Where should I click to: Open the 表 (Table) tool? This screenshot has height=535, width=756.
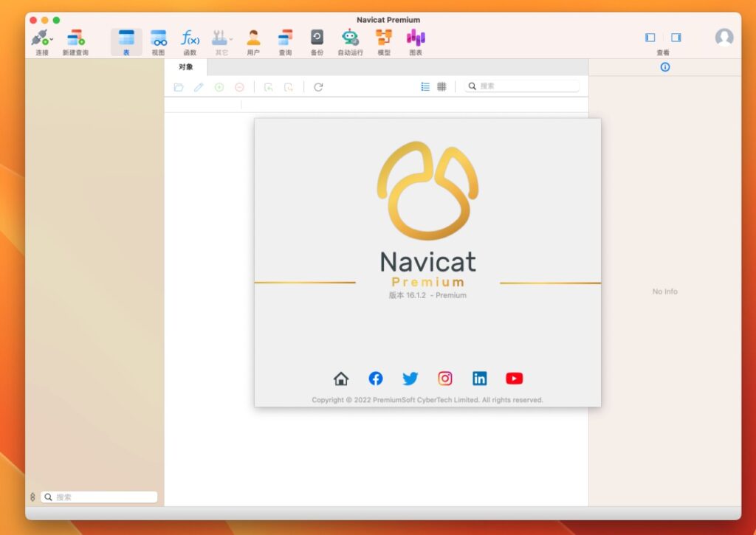[126, 41]
